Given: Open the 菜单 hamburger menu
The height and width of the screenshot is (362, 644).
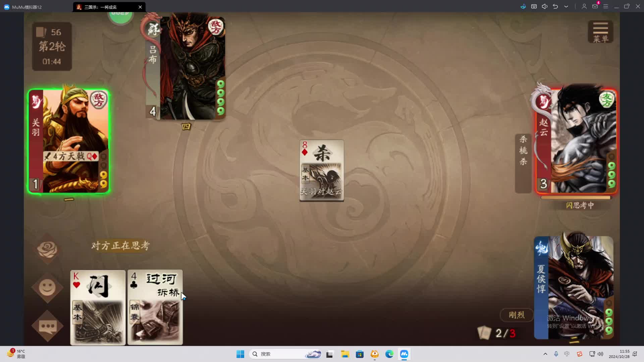Looking at the screenshot, I should click(x=600, y=32).
